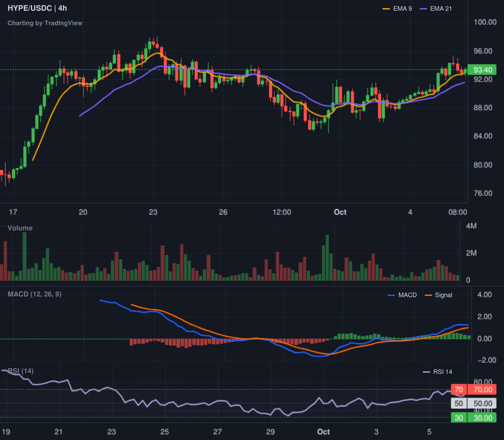Click the RSI 14 legend marker

tap(426, 372)
